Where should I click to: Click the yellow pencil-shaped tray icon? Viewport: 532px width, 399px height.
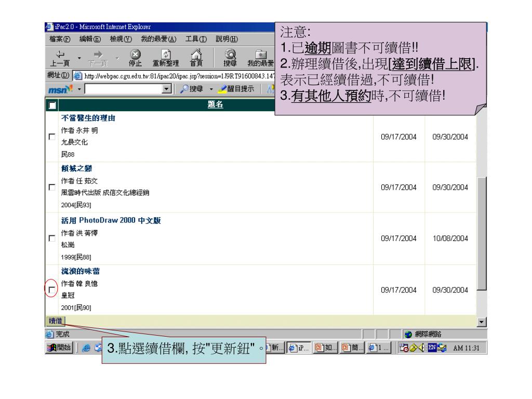tap(414, 348)
